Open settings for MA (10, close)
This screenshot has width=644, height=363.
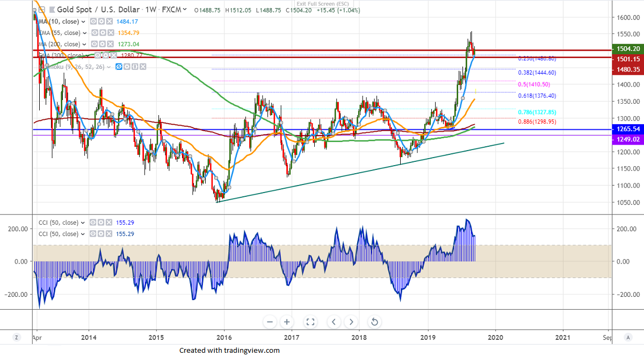[101, 22]
